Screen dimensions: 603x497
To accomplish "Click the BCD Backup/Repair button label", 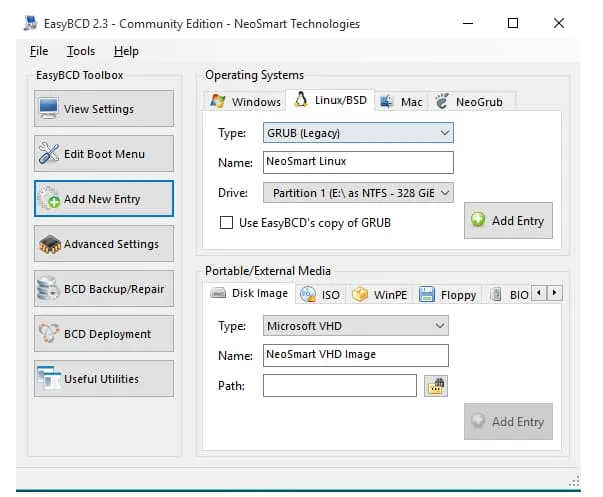I will pos(114,289).
